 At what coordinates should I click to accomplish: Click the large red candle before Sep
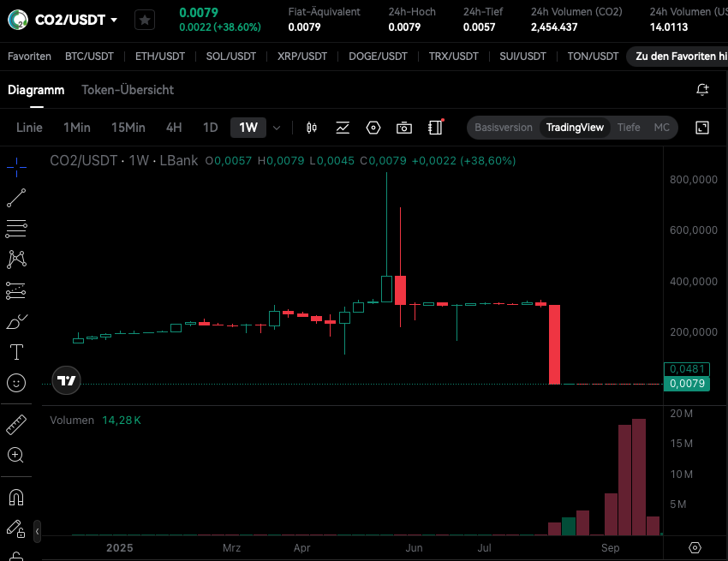(554, 344)
